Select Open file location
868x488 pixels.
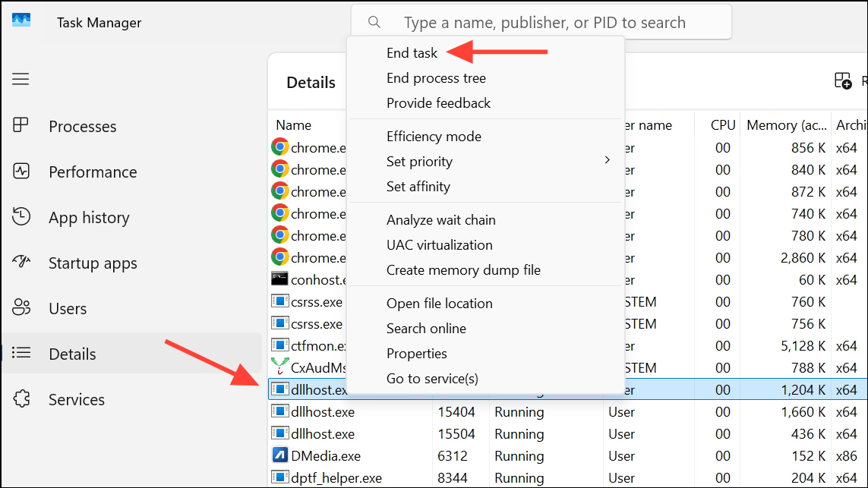coord(440,303)
